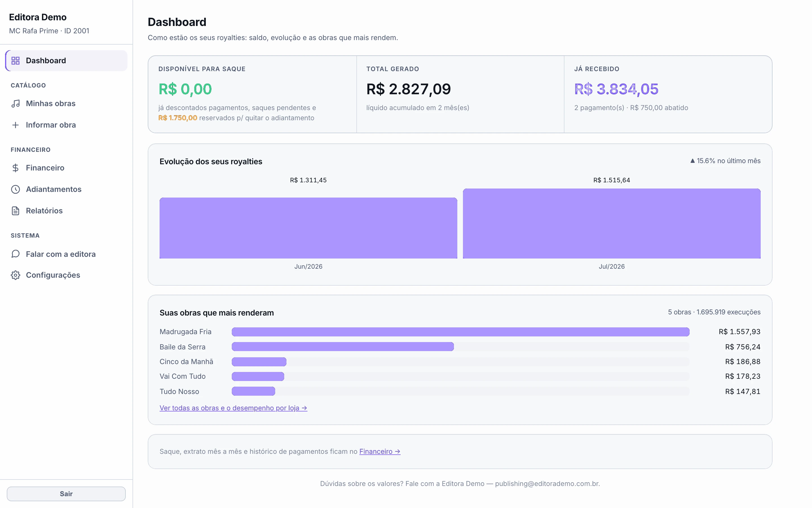
Task: Click the 'R$ 1.311,45' chart label
Action: [308, 180]
